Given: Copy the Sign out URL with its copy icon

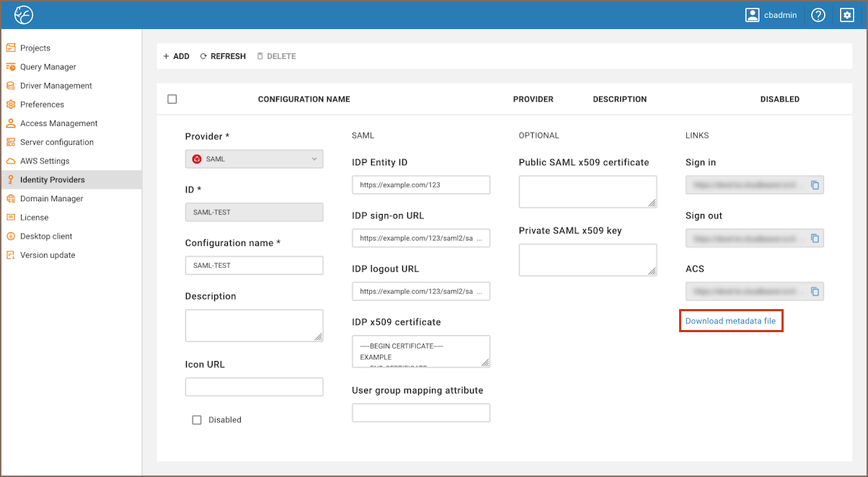Looking at the screenshot, I should point(815,238).
